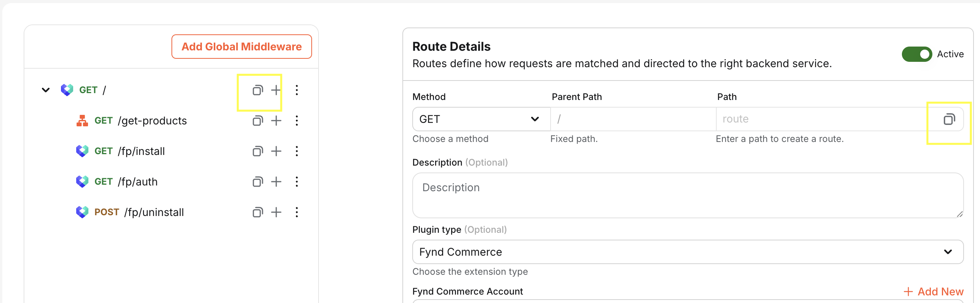Screen dimensions: 980x303
Task: Open more options for GET / route
Action: [297, 90]
